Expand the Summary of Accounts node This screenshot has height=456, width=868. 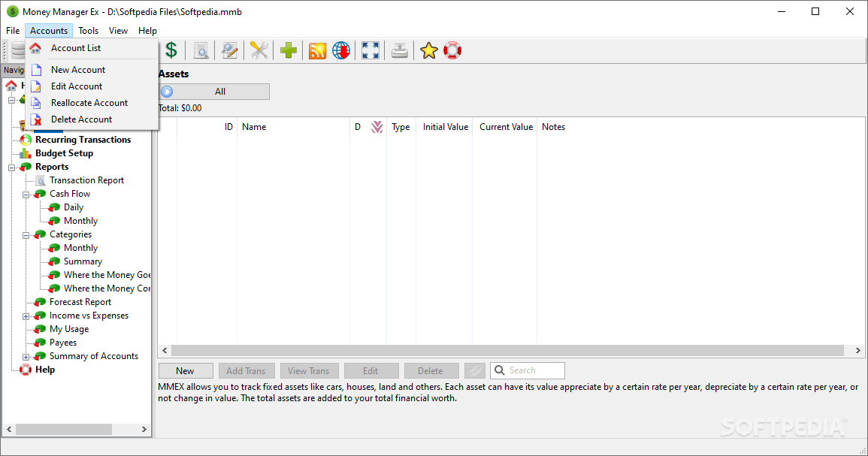(26, 356)
